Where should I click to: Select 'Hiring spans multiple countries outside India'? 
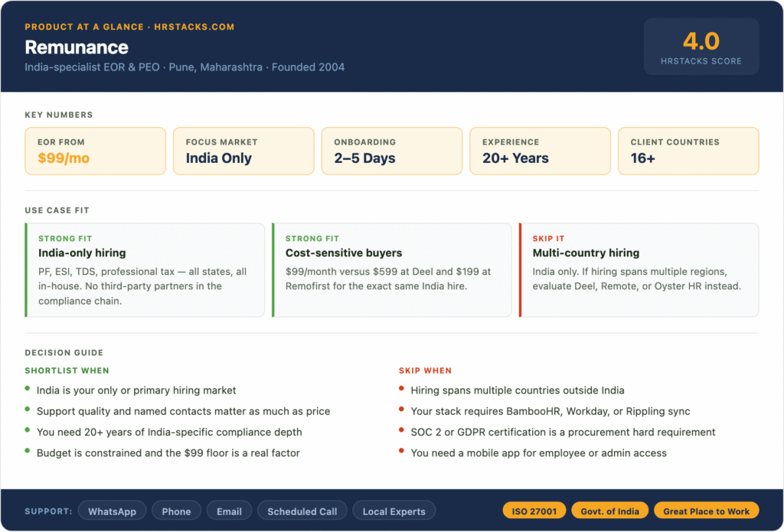pos(518,390)
